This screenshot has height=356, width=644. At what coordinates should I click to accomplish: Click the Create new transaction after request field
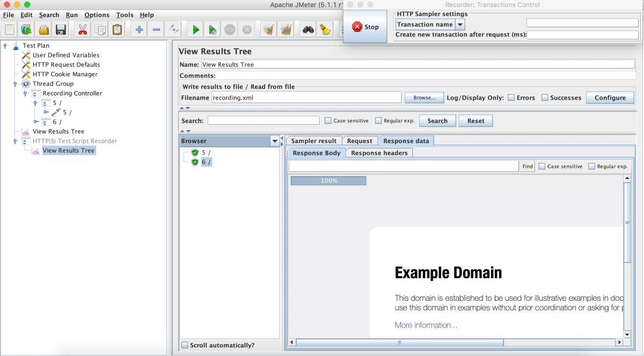(x=583, y=35)
